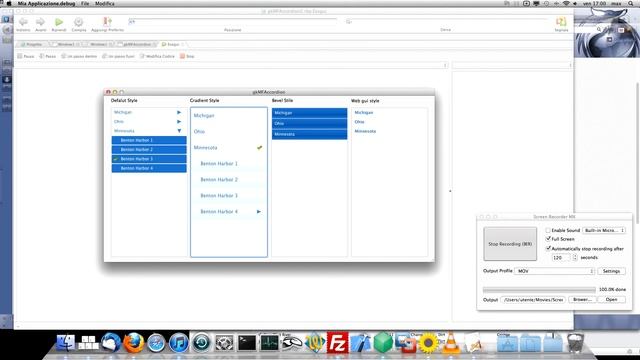Expand Michigan arrow in Default Style list
Screen dimensions: 640x360
(x=179, y=112)
